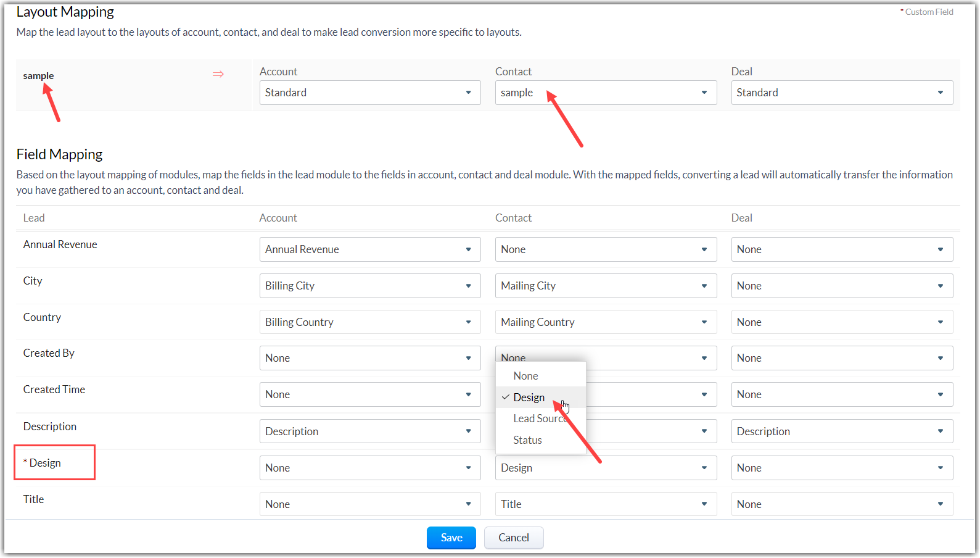Click the Cancel button
The height and width of the screenshot is (558, 980).
pyautogui.click(x=513, y=538)
